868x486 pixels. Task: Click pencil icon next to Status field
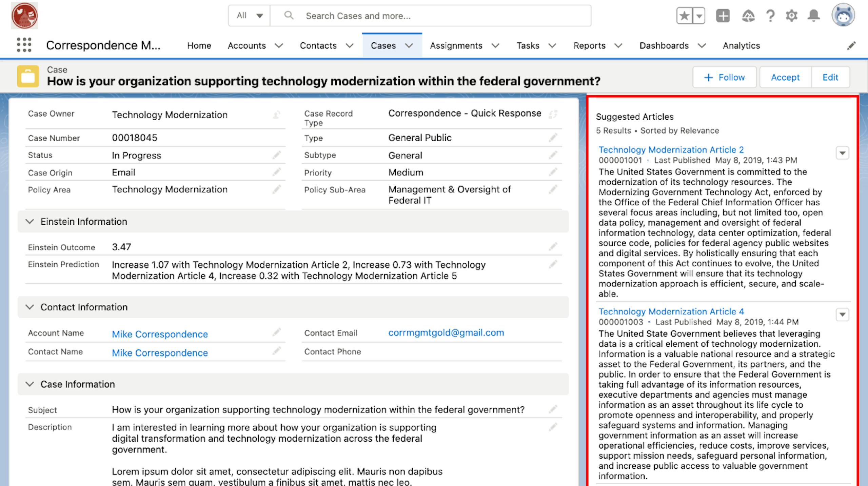click(277, 155)
